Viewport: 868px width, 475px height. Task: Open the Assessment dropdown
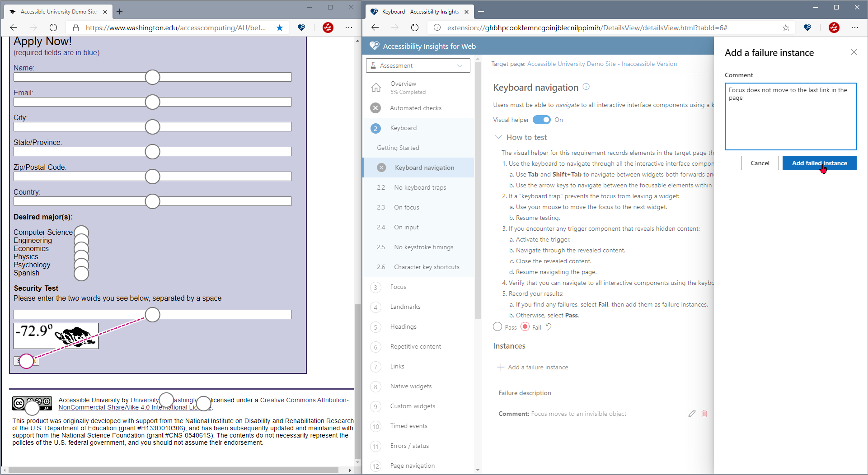[x=418, y=65]
